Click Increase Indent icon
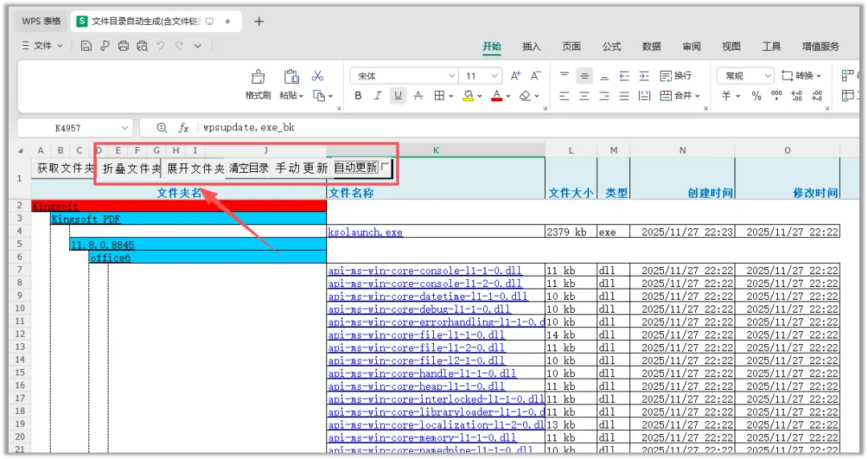This screenshot has height=459, width=868. (x=645, y=76)
